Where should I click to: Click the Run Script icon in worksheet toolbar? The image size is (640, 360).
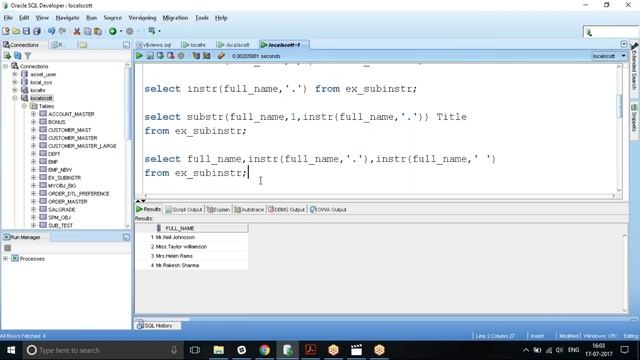(x=150, y=56)
